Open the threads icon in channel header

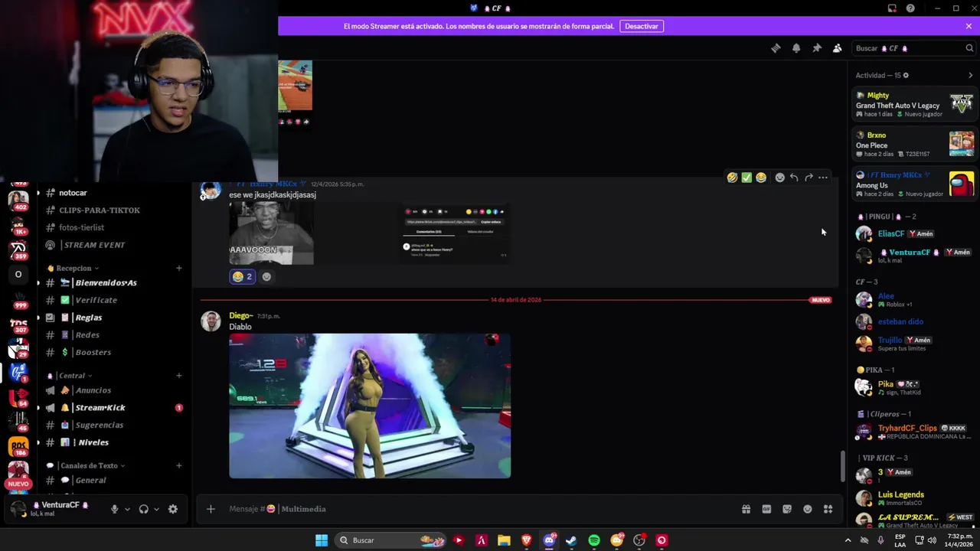click(x=776, y=48)
